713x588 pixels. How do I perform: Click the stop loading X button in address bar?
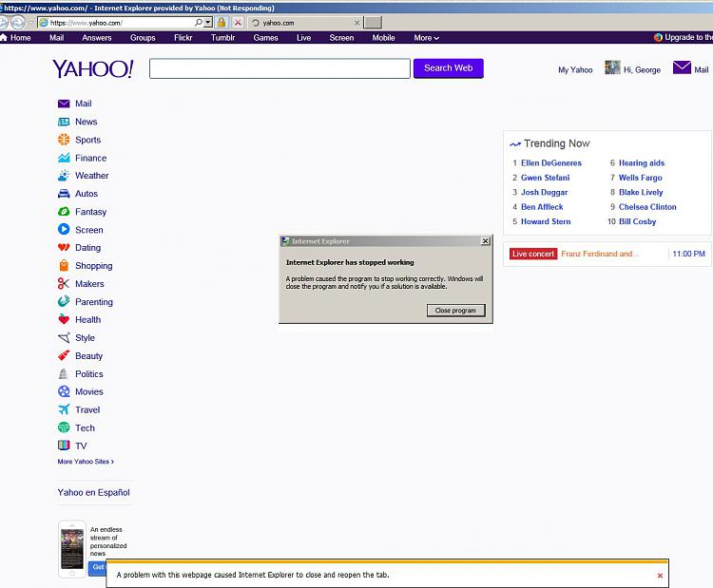pos(238,22)
